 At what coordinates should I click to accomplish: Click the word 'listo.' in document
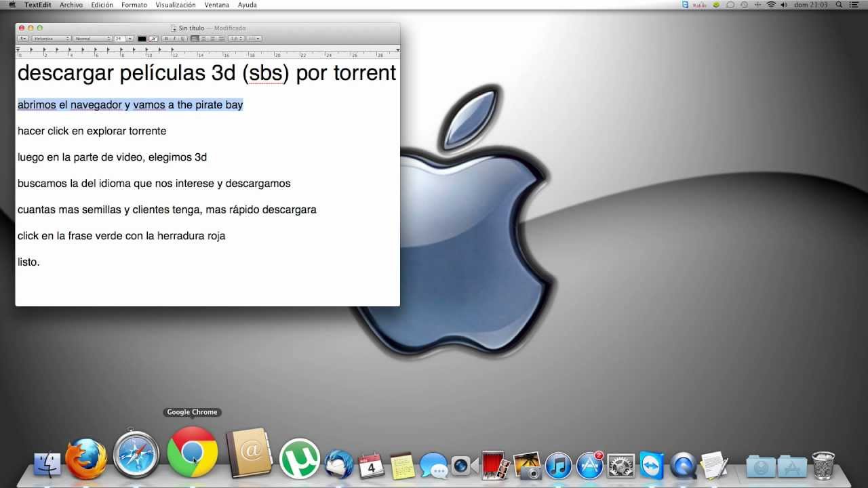coord(28,262)
